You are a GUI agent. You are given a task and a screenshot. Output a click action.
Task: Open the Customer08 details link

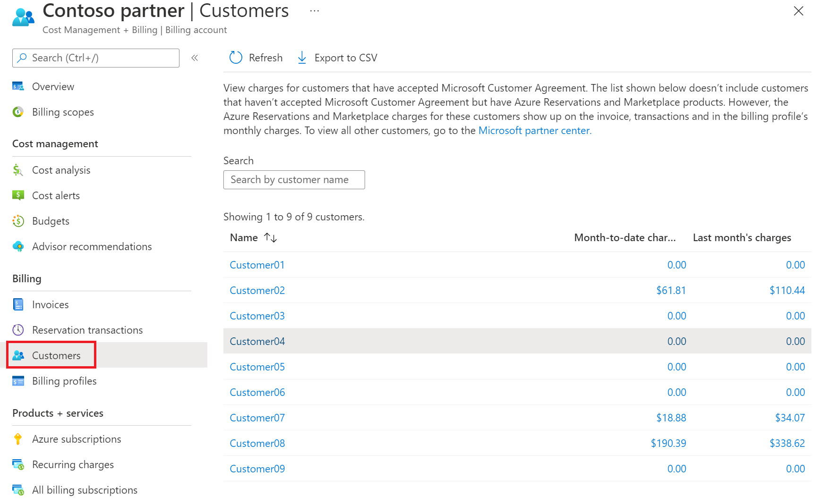(257, 443)
